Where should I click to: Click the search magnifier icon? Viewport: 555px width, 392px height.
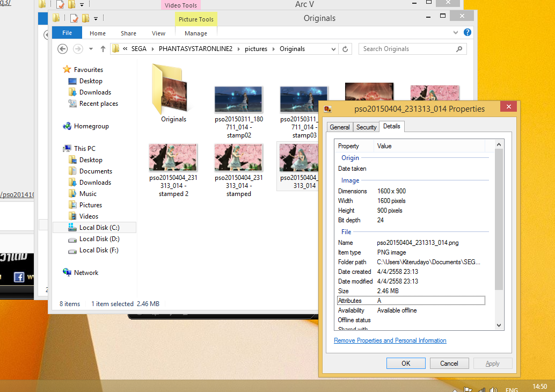tap(459, 49)
